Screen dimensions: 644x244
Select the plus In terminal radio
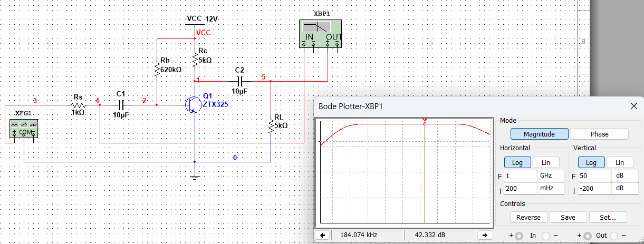click(x=518, y=236)
